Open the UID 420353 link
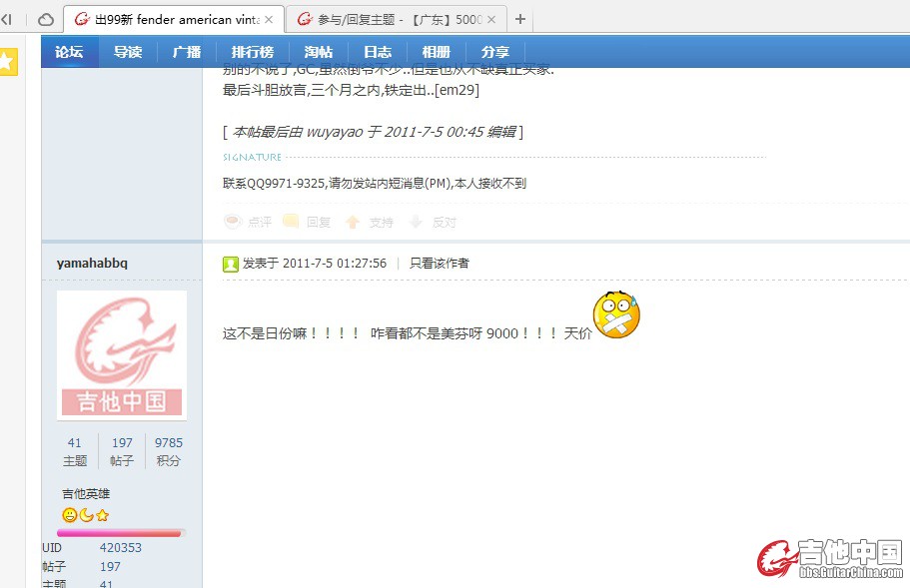910x588 pixels. [x=120, y=548]
